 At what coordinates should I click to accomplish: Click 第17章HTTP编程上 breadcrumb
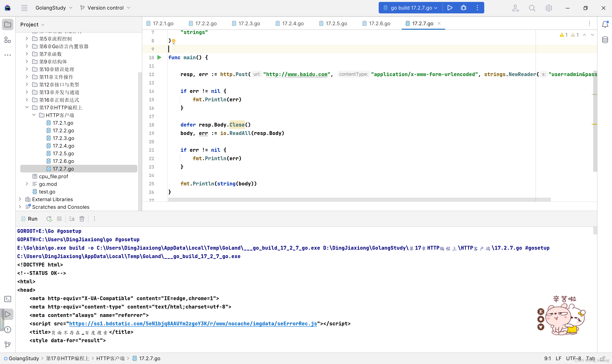tap(68, 358)
